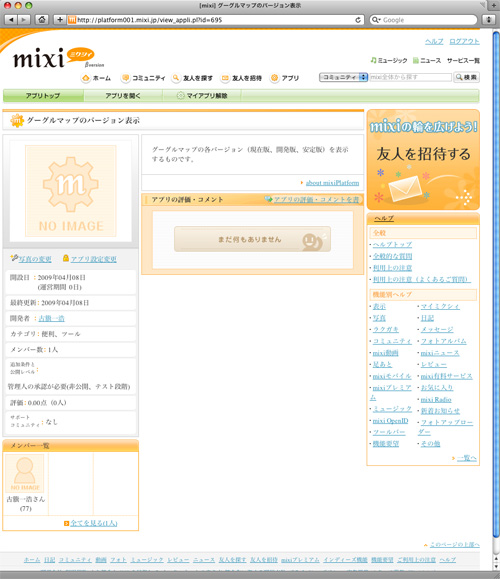500x579 pixels.
Task: Open the browser home page icon
Action: coord(42,20)
